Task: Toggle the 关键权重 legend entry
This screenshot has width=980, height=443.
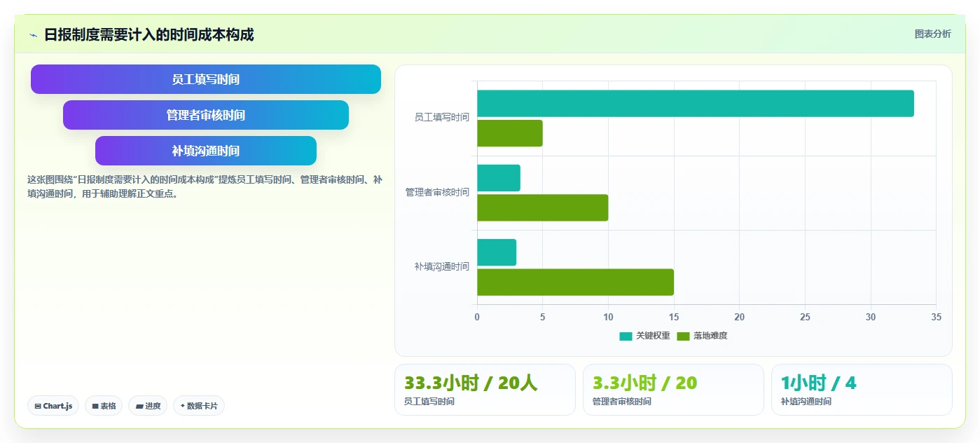Action: coord(644,336)
